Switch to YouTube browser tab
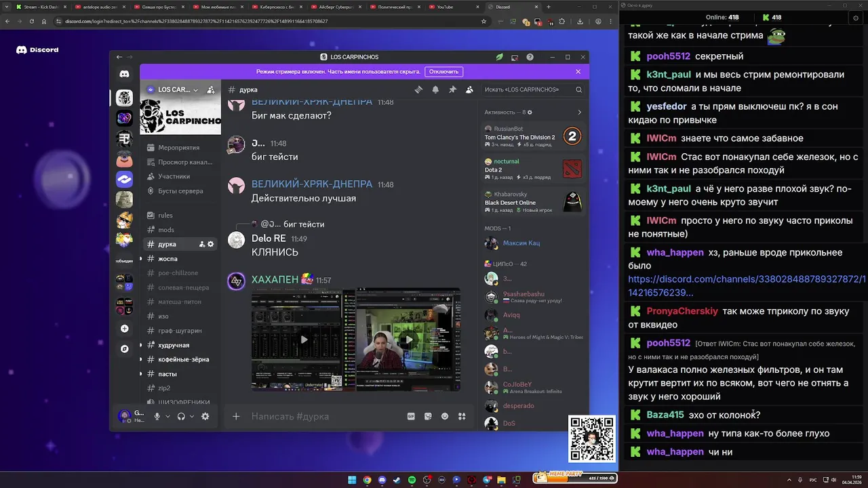Image resolution: width=868 pixels, height=488 pixels. point(445,7)
